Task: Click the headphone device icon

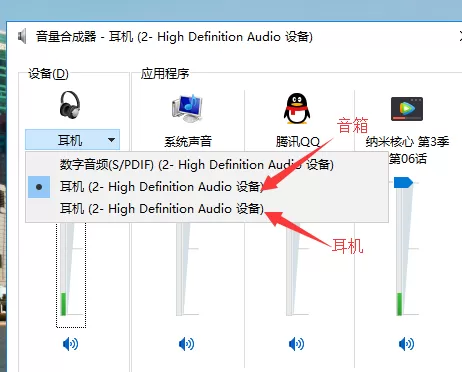Action: pyautogui.click(x=70, y=105)
